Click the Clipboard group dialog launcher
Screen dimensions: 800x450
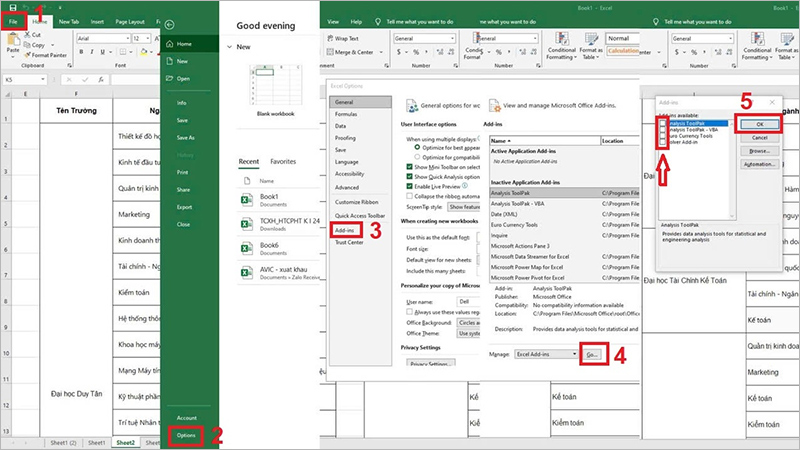(69, 66)
